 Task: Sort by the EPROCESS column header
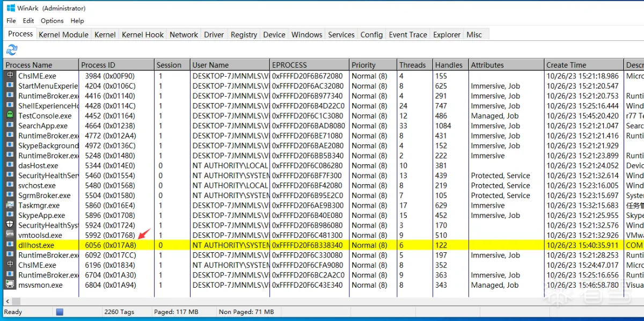tap(309, 65)
